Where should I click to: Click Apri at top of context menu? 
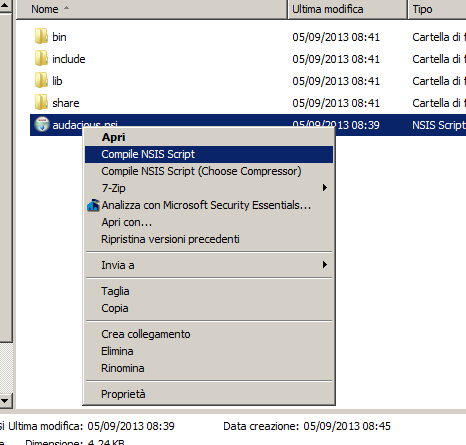pyautogui.click(x=209, y=137)
